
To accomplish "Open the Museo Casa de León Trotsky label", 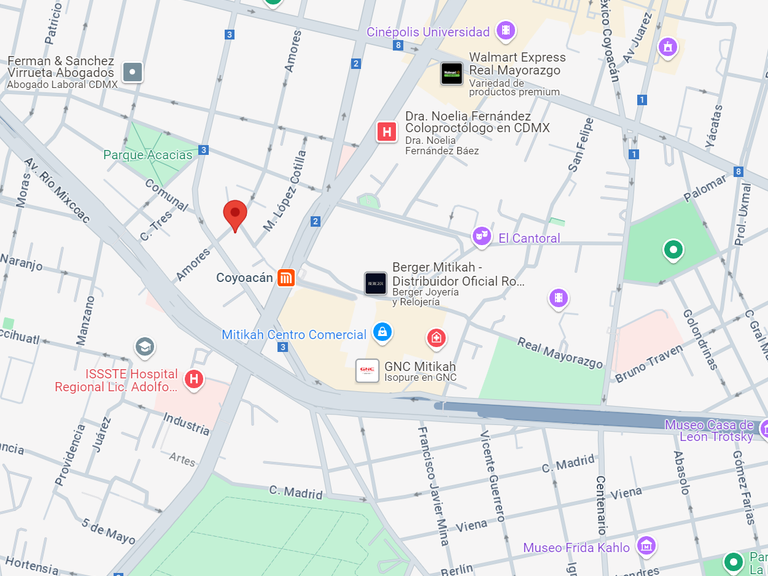I will (x=709, y=431).
